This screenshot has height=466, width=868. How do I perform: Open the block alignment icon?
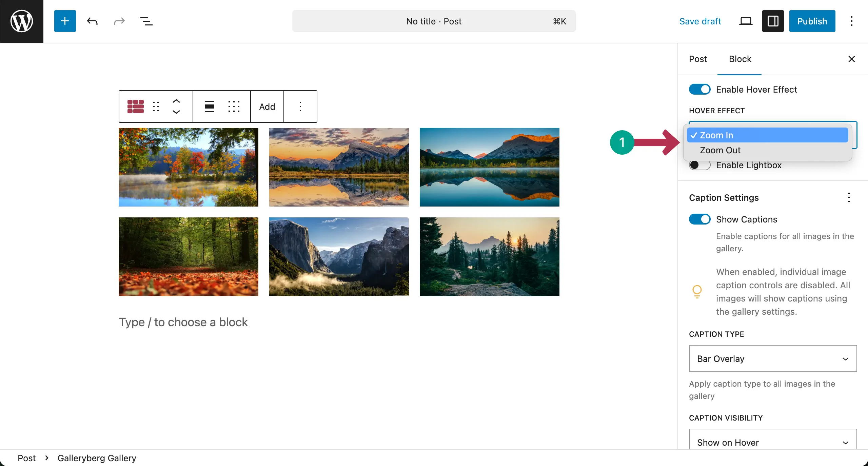[x=210, y=106]
